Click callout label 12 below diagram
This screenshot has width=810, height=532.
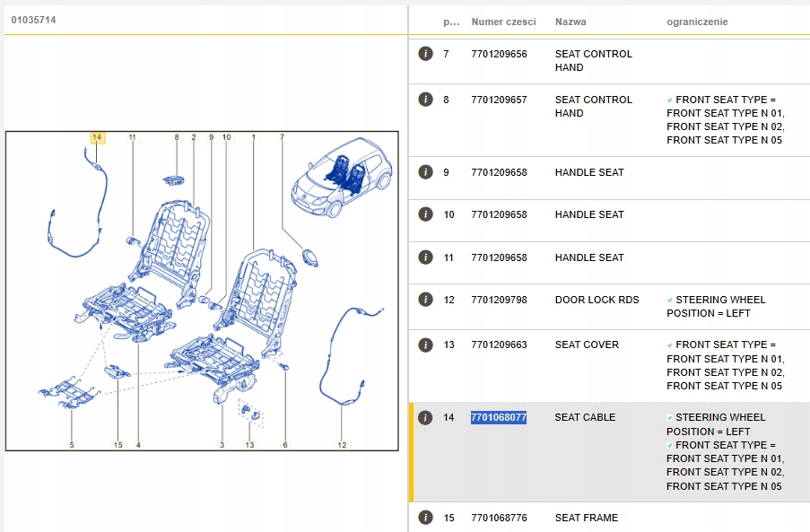pos(342,445)
